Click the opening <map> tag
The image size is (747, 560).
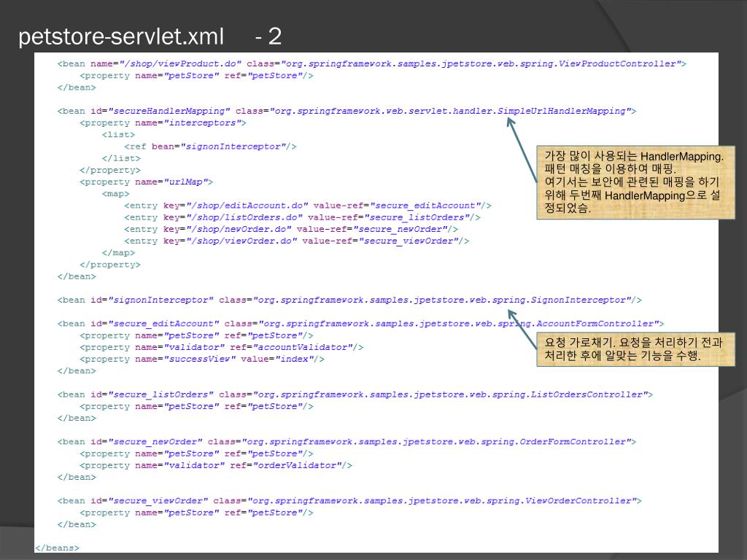coord(115,194)
